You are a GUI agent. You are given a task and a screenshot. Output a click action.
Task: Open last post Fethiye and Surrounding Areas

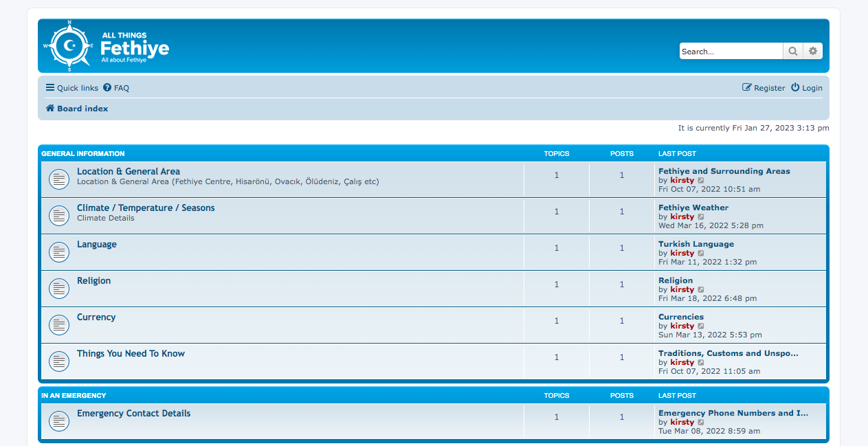(724, 171)
